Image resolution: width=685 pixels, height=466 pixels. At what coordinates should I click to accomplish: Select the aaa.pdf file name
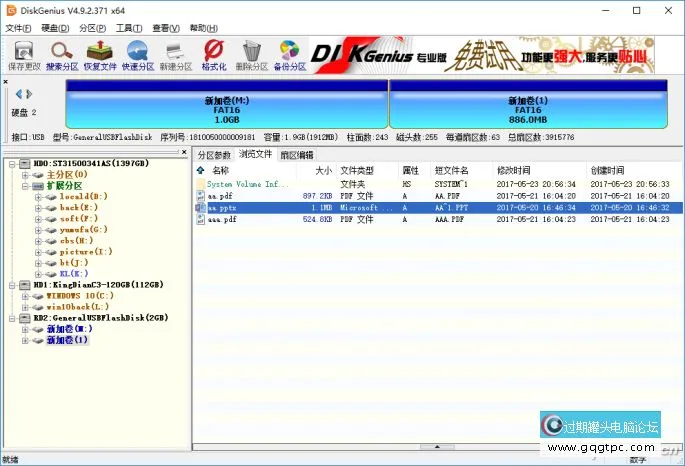(222, 219)
